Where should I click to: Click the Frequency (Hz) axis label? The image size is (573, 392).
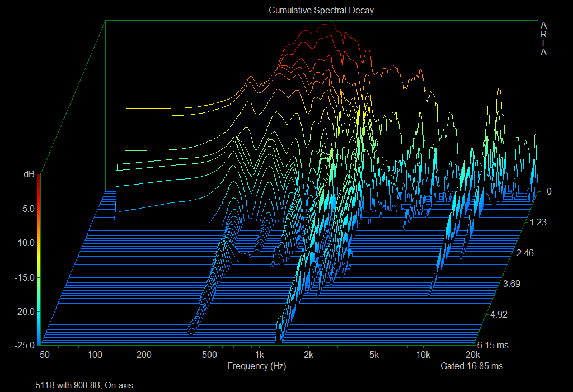(x=256, y=366)
